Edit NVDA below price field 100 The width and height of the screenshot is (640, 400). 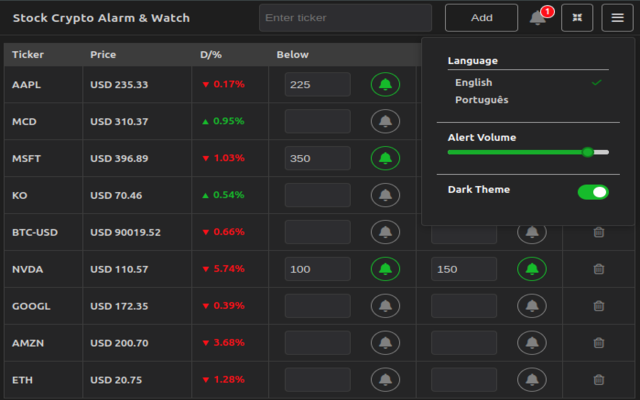(x=318, y=269)
